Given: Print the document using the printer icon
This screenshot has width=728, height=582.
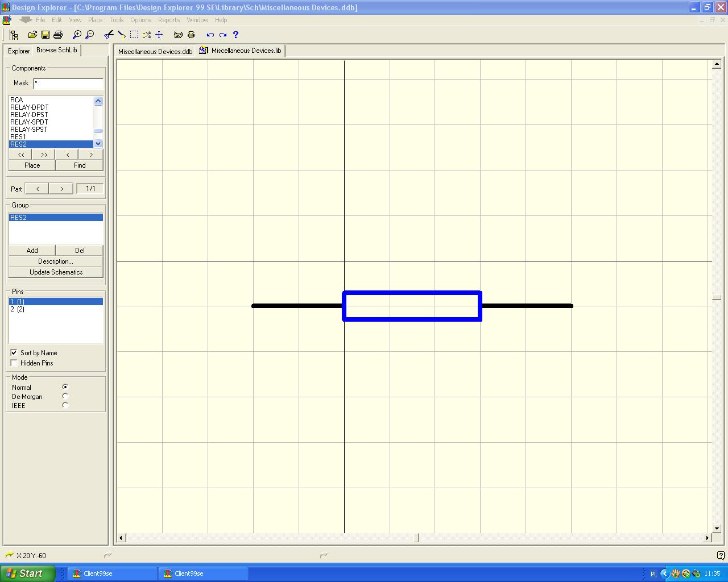Looking at the screenshot, I should pos(57,35).
